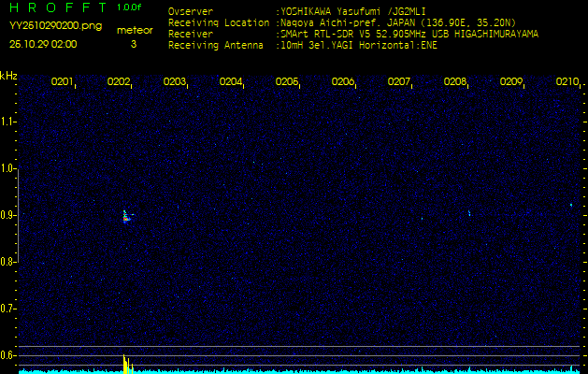Click the 'Receiving Location' label
The height and width of the screenshot is (374, 588).
219,23
